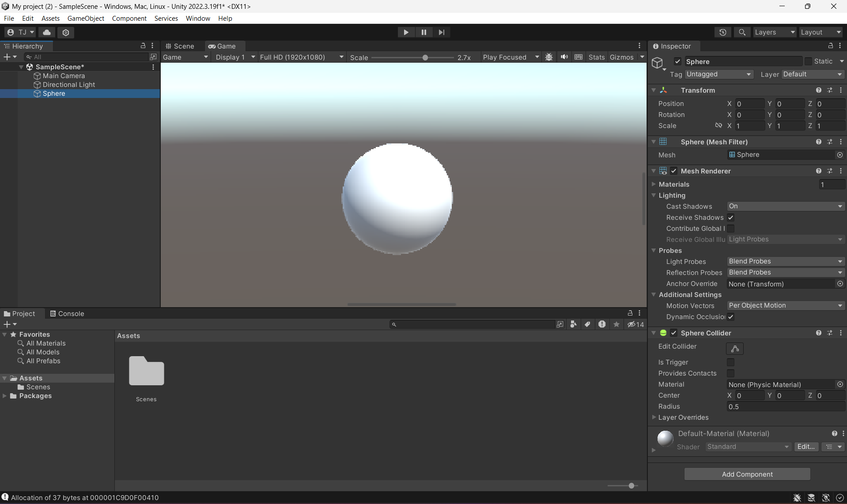Click the Radius input field

[786, 406]
